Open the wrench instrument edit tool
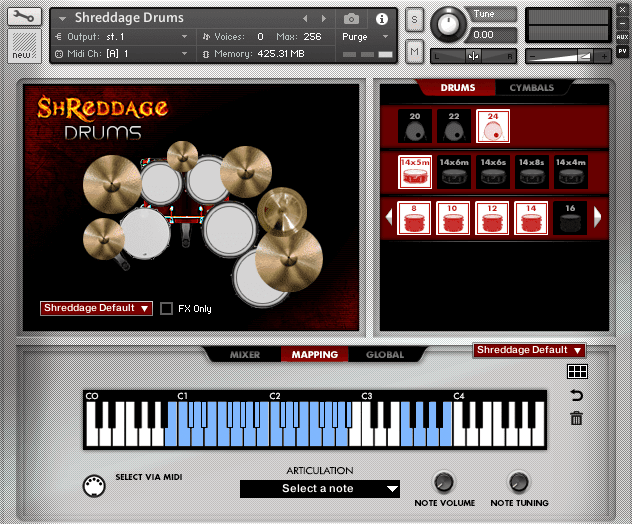The height and width of the screenshot is (524, 632). 24,17
